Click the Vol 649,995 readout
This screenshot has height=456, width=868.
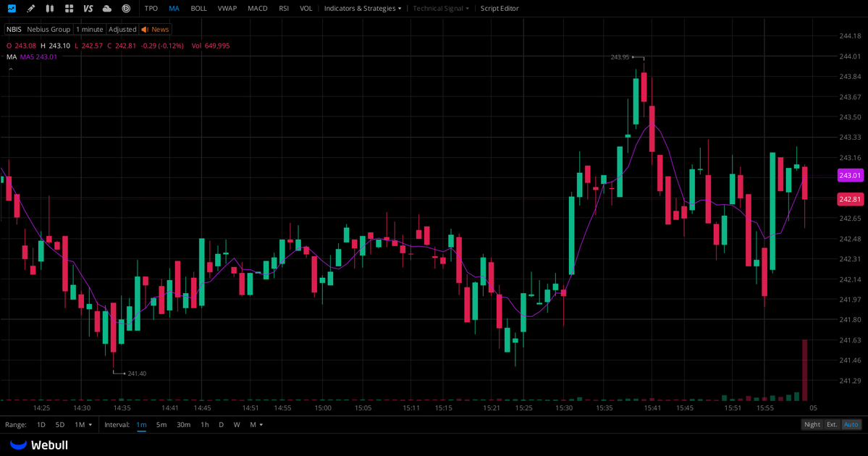(x=211, y=46)
